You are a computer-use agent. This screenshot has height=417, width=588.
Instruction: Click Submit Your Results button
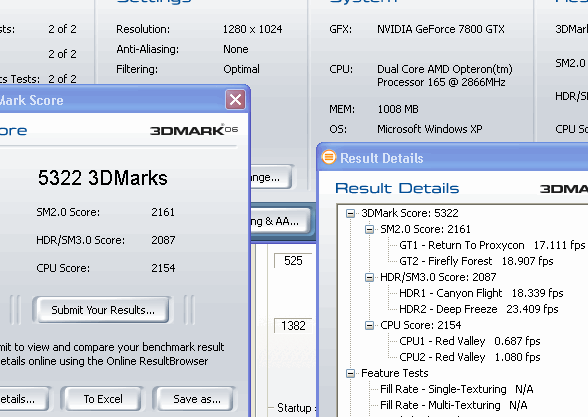pyautogui.click(x=103, y=310)
